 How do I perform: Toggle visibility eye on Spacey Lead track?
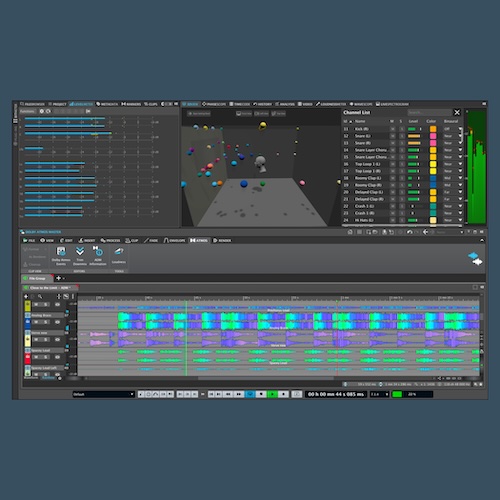pyautogui.click(x=57, y=357)
